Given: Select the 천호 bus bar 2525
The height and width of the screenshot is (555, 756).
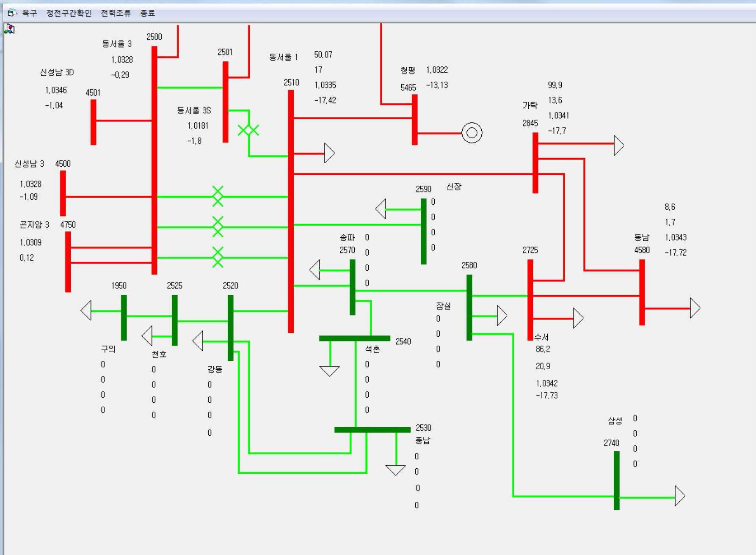Looking at the screenshot, I should pyautogui.click(x=174, y=320).
